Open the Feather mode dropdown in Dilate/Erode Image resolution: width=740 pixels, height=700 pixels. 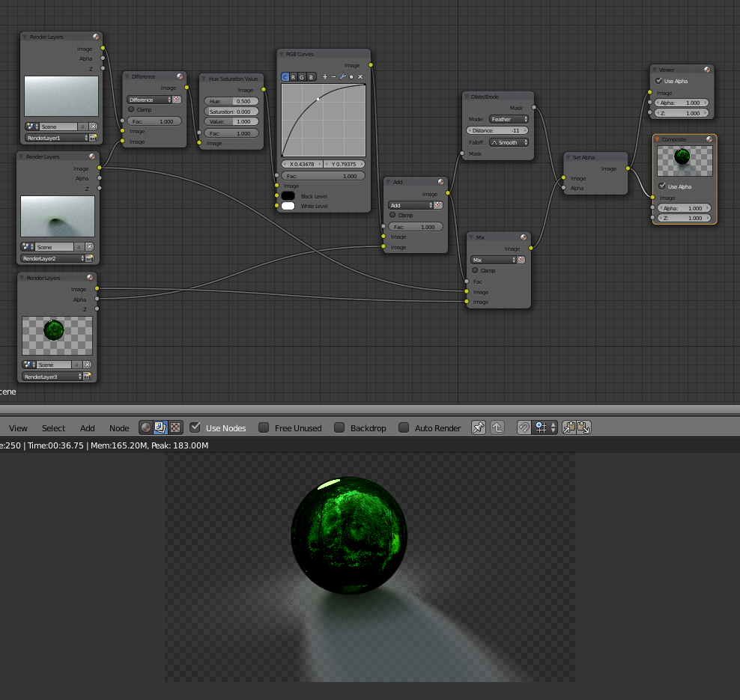coord(509,119)
